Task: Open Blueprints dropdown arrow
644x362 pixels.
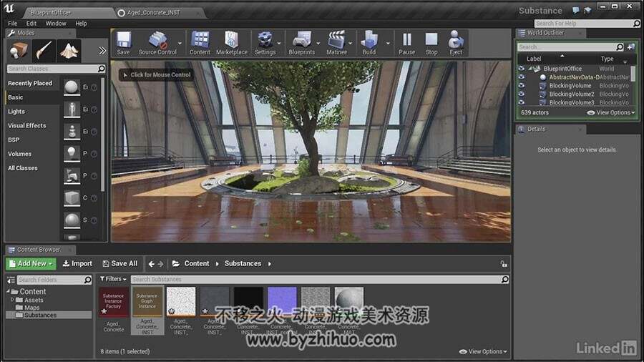Action: pyautogui.click(x=318, y=43)
